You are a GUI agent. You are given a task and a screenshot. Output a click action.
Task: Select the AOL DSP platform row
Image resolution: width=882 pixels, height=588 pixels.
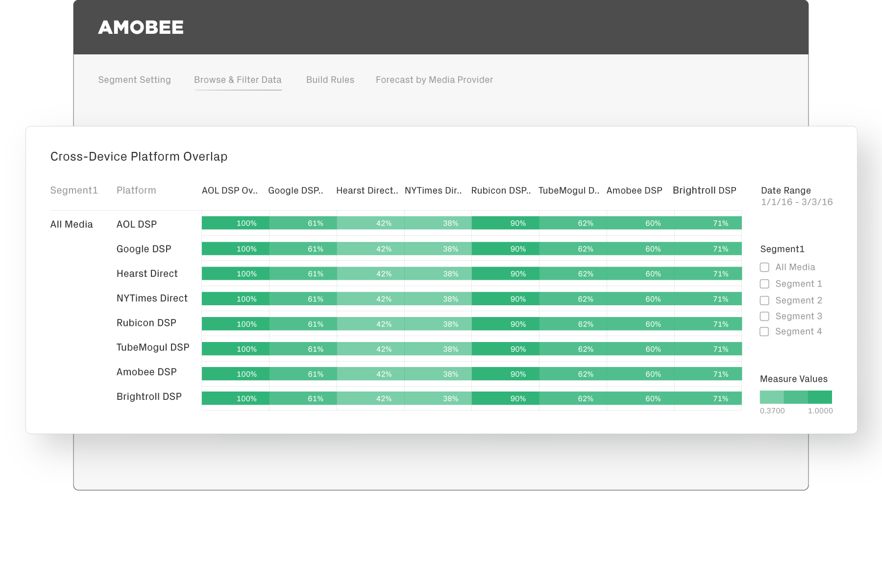[137, 224]
